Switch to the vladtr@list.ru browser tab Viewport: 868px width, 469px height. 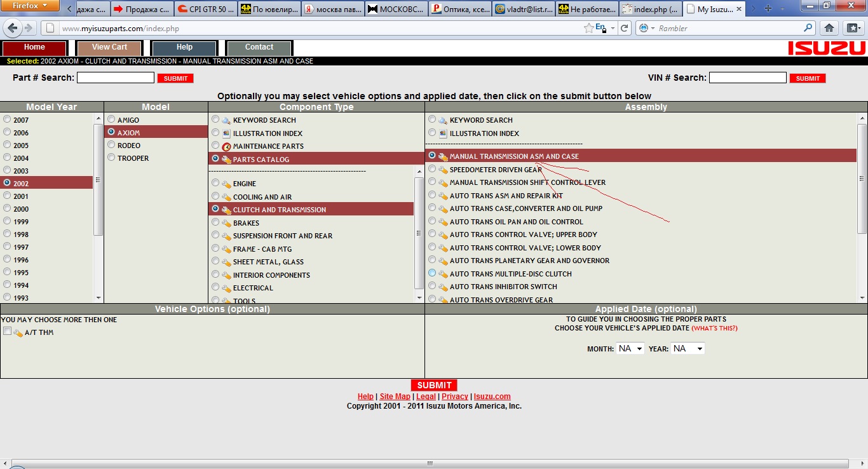524,10
